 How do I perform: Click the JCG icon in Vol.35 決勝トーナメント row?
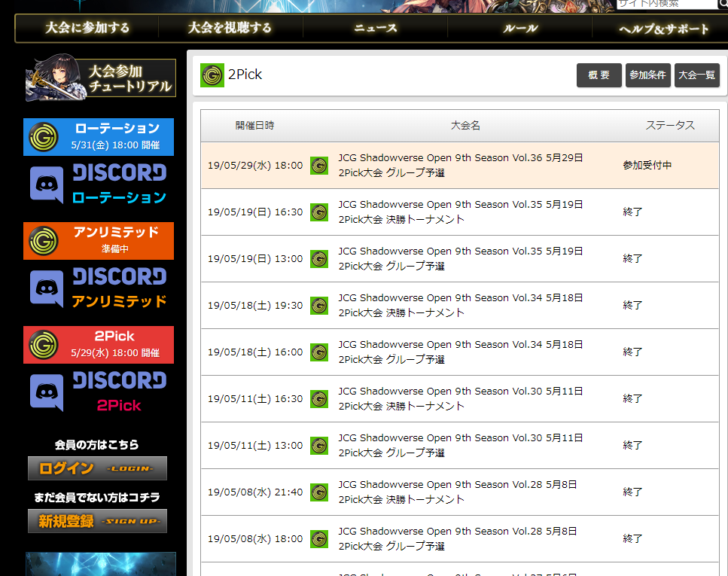tap(319, 212)
